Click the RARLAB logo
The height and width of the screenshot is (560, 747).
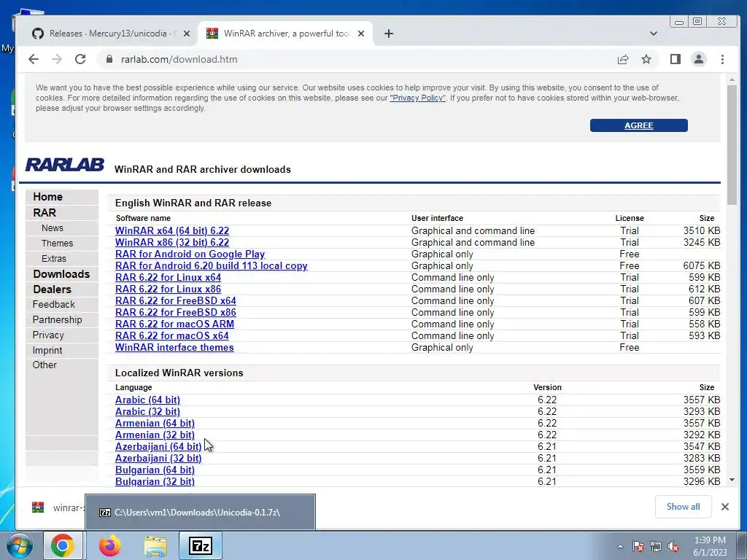point(65,165)
